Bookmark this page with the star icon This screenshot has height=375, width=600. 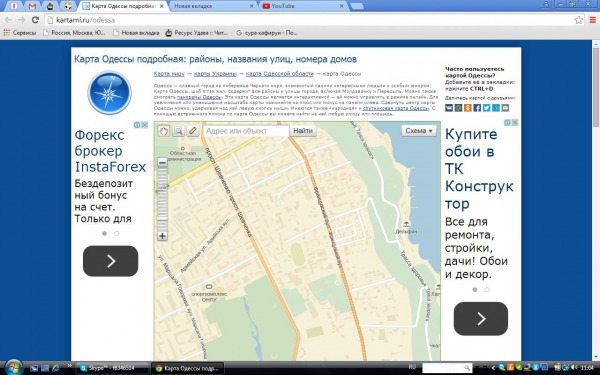[x=578, y=20]
